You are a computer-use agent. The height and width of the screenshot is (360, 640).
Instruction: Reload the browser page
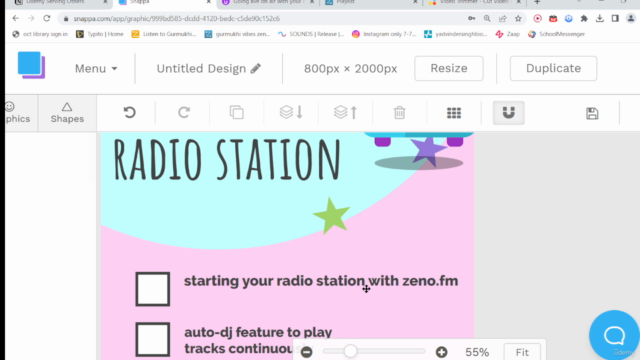pyautogui.click(x=47, y=18)
